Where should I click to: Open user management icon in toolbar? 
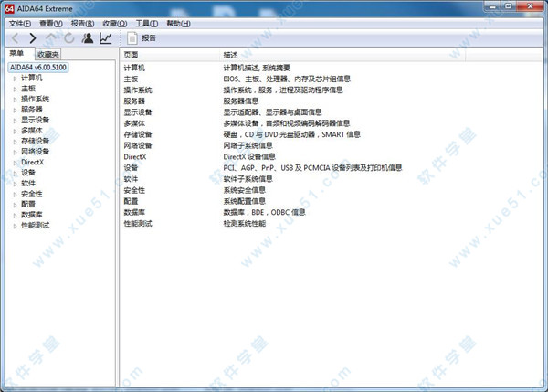click(88, 37)
